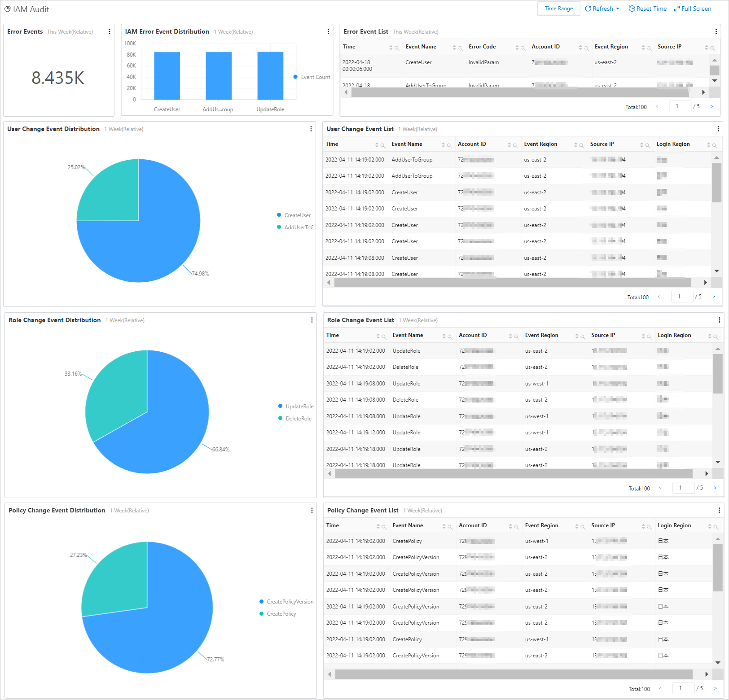
Task: Click the page number input of Error Event List
Action: [x=680, y=106]
